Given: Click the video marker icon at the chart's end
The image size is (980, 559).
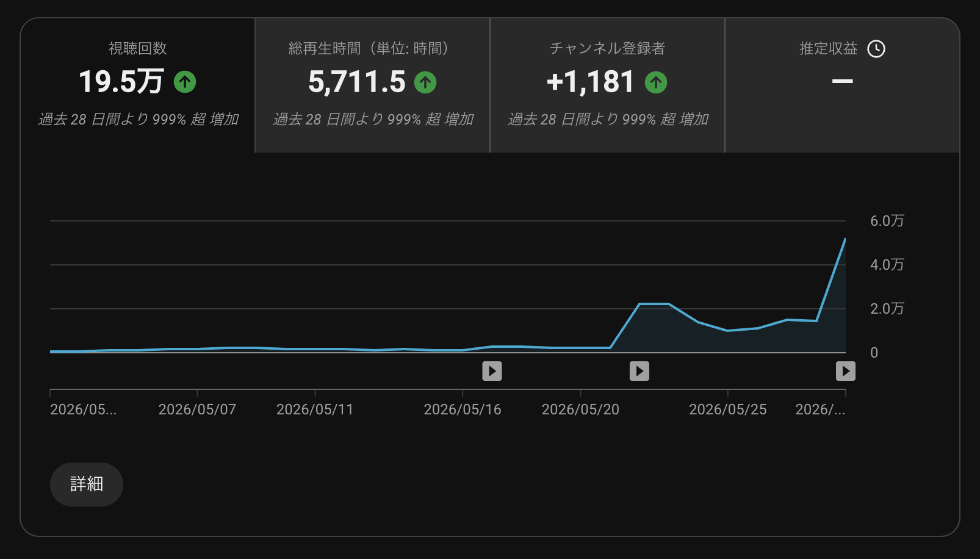Looking at the screenshot, I should [x=845, y=371].
